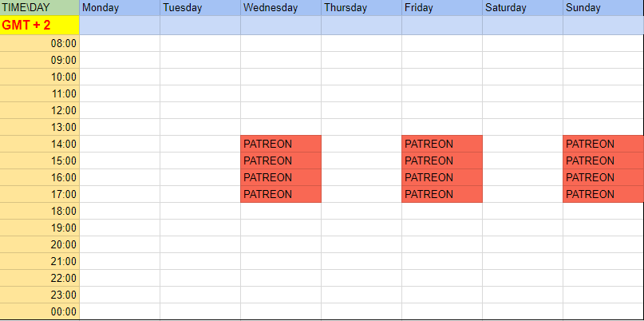Select Wednesday's 14:00 PATREON cell
This screenshot has width=644, height=321.
pos(281,144)
